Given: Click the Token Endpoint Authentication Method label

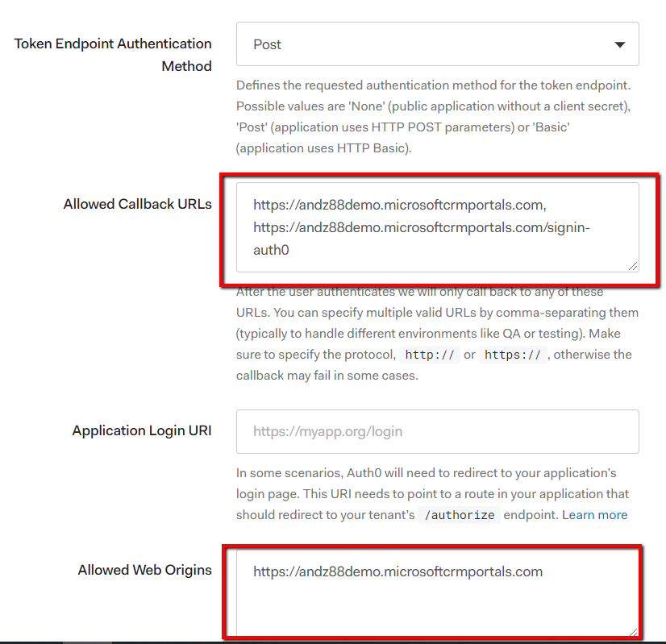Looking at the screenshot, I should 113,55.
